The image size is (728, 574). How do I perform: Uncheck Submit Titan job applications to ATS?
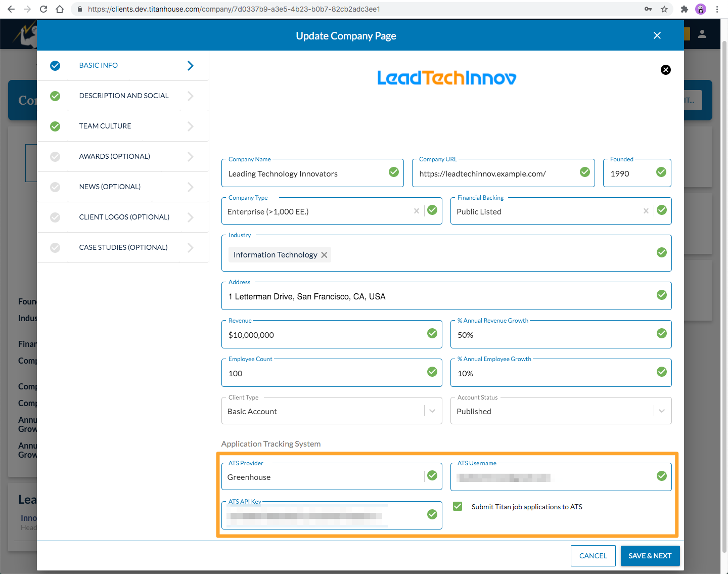pos(458,506)
